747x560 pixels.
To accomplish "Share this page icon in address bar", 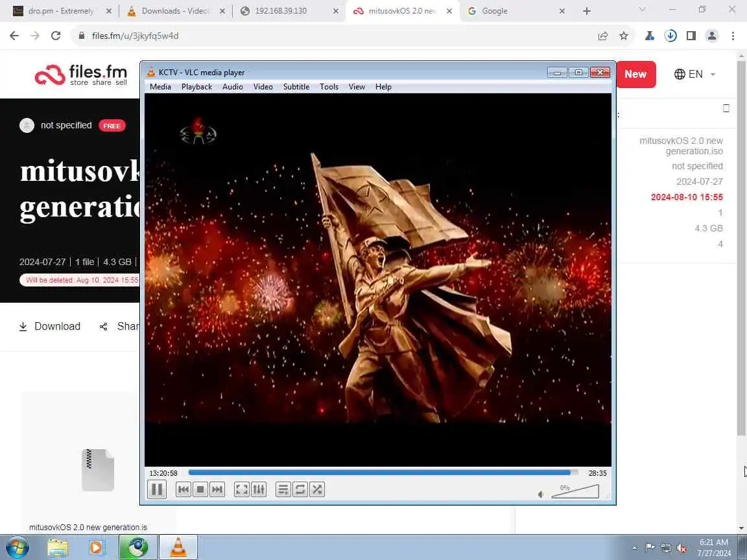I will tap(602, 36).
